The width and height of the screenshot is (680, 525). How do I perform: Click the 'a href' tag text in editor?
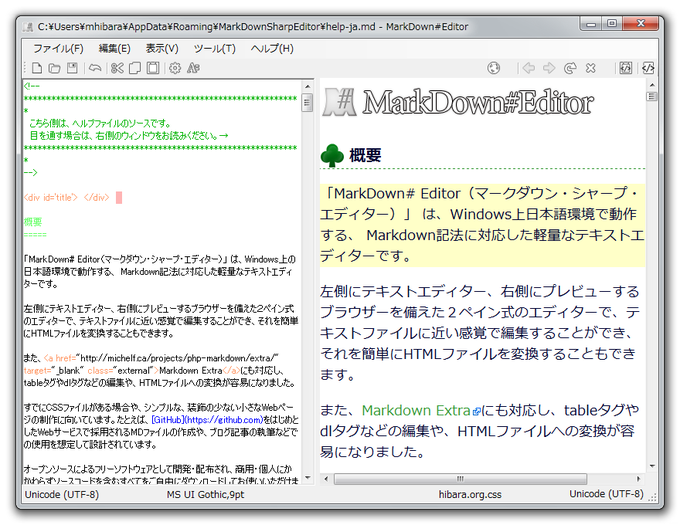(x=60, y=358)
